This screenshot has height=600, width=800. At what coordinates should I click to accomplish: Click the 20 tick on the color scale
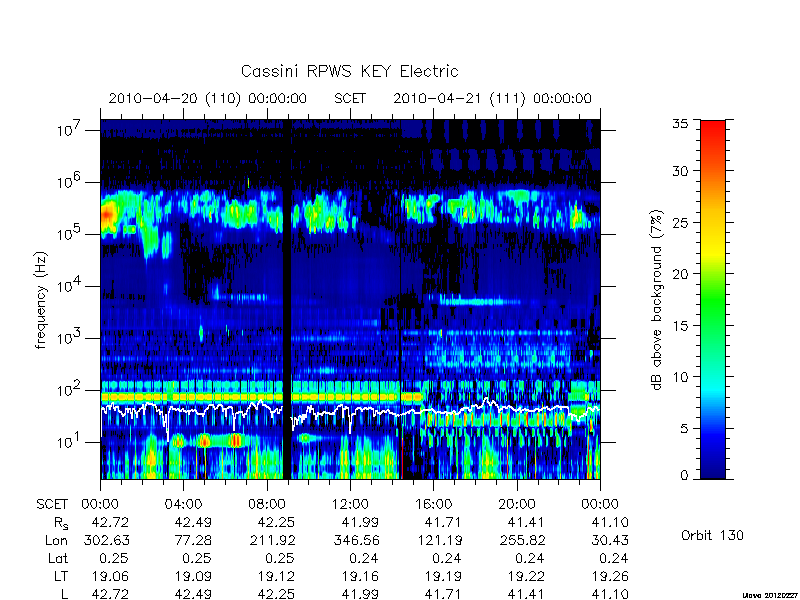680,273
